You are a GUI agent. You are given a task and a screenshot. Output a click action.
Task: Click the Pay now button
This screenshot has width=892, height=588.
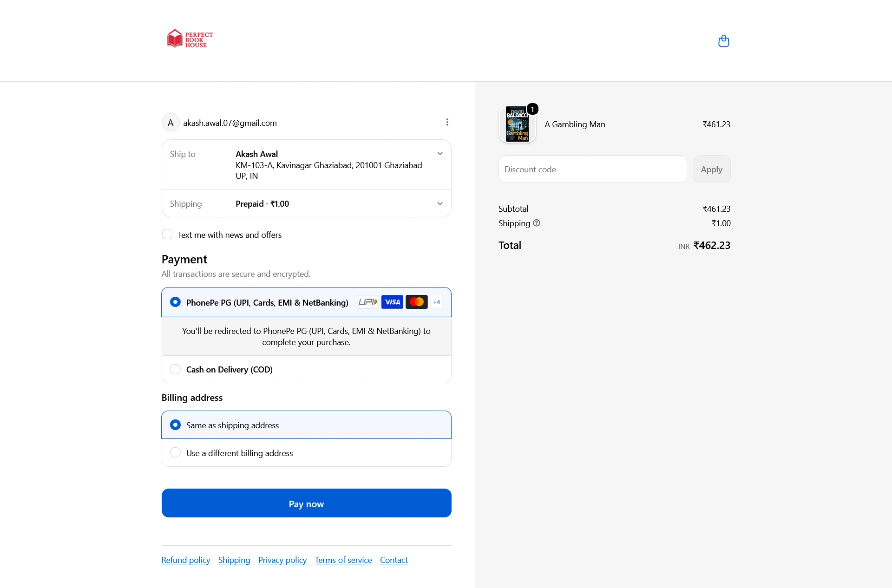306,503
